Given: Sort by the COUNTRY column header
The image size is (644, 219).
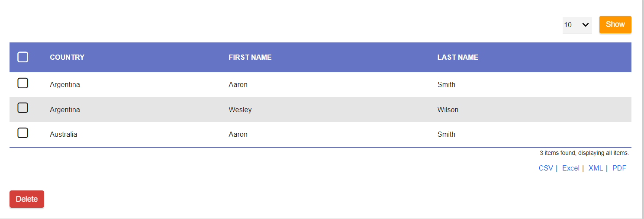Looking at the screenshot, I should click(67, 57).
